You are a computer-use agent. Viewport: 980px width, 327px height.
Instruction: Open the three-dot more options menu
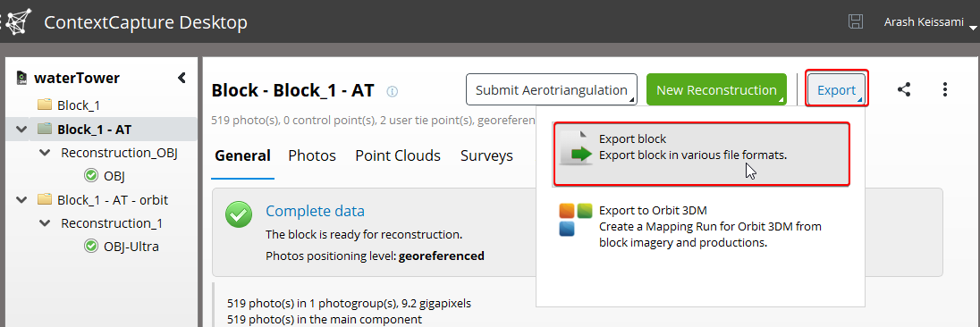945,90
